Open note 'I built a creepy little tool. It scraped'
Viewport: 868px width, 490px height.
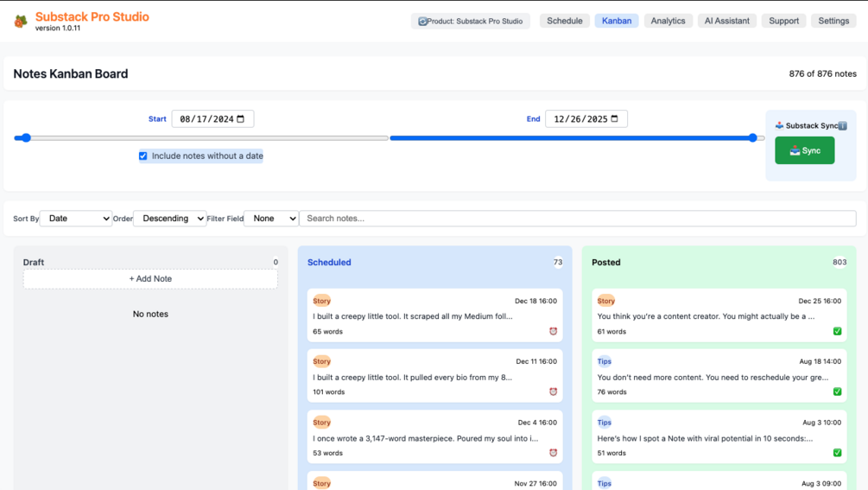coord(435,315)
